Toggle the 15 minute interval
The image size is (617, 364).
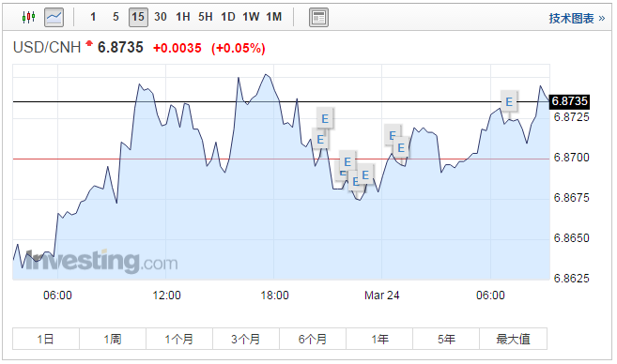pyautogui.click(x=138, y=17)
